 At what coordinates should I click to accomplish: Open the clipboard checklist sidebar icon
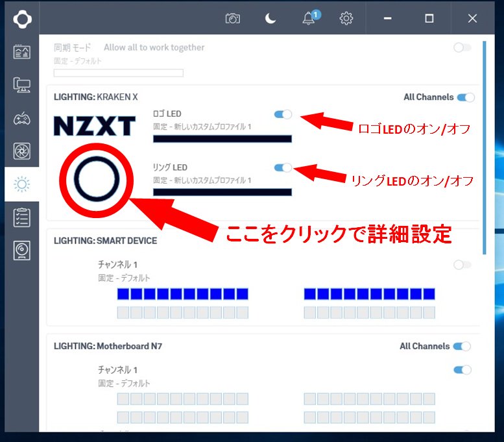coord(22,217)
